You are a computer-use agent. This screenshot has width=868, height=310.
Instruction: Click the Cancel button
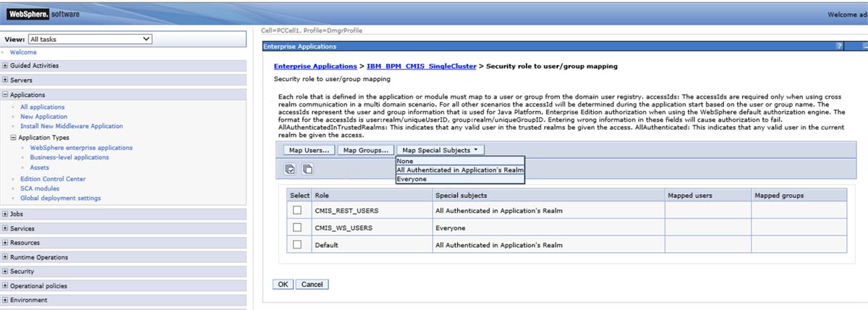tap(312, 285)
